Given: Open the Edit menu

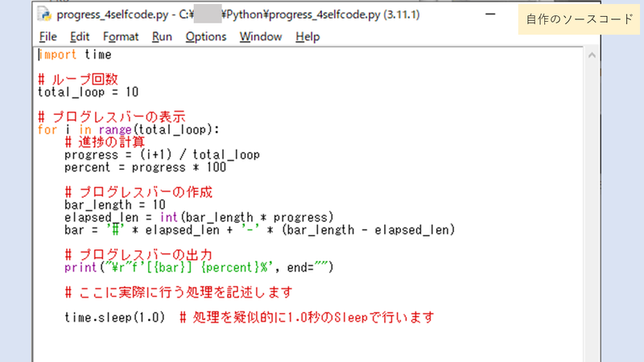Looking at the screenshot, I should (80, 37).
